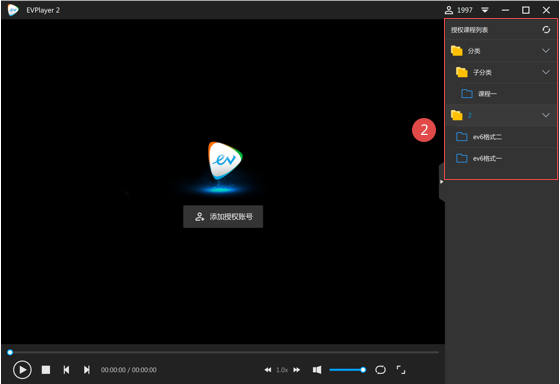Refresh the authorized course list

tap(546, 30)
